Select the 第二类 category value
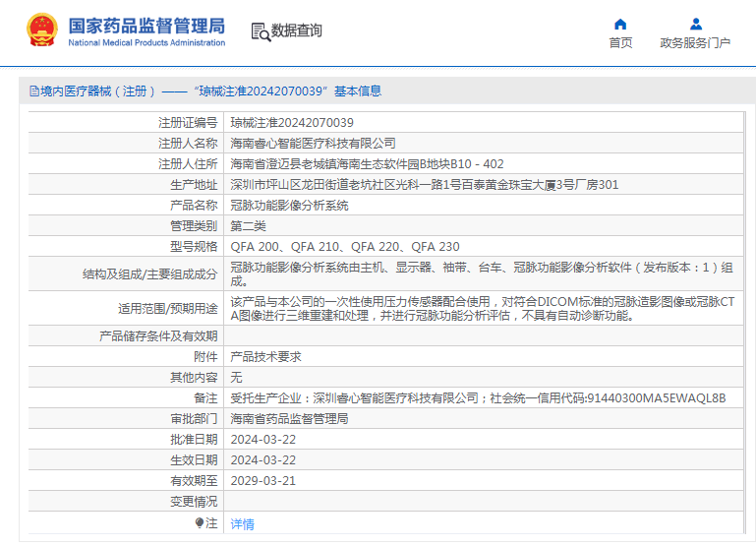This screenshot has width=756, height=546. (x=248, y=226)
